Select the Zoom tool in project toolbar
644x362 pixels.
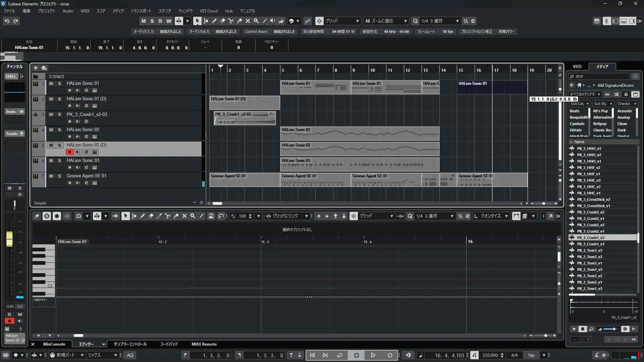[x=256, y=21]
